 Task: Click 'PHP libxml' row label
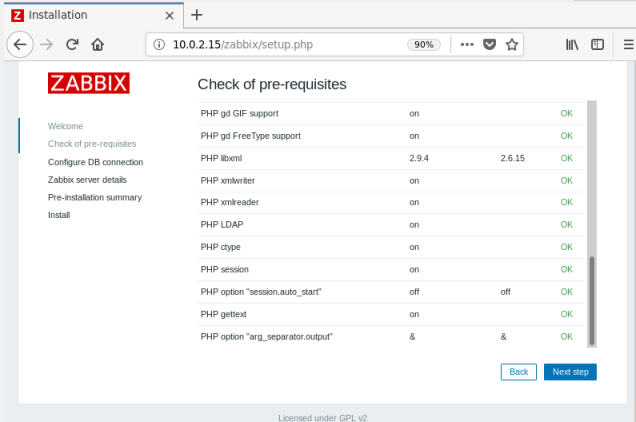pos(221,158)
